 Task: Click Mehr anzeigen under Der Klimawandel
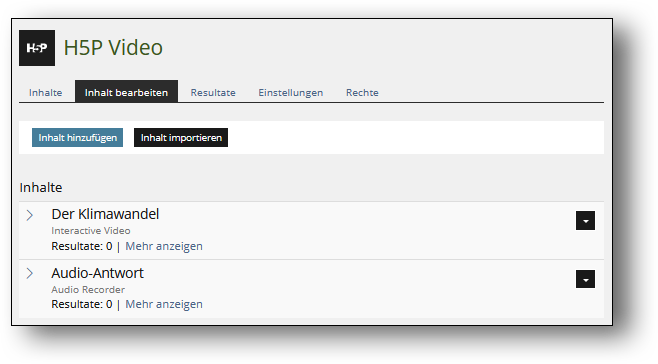164,246
